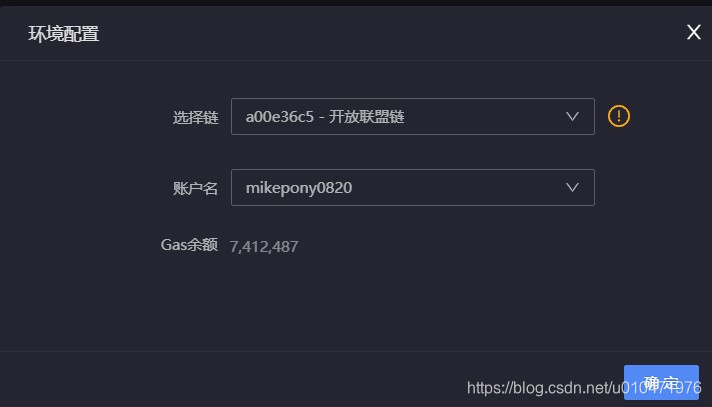This screenshot has height=407, width=712.
Task: Click the dialog header bar beside the title
Action: pos(386,33)
